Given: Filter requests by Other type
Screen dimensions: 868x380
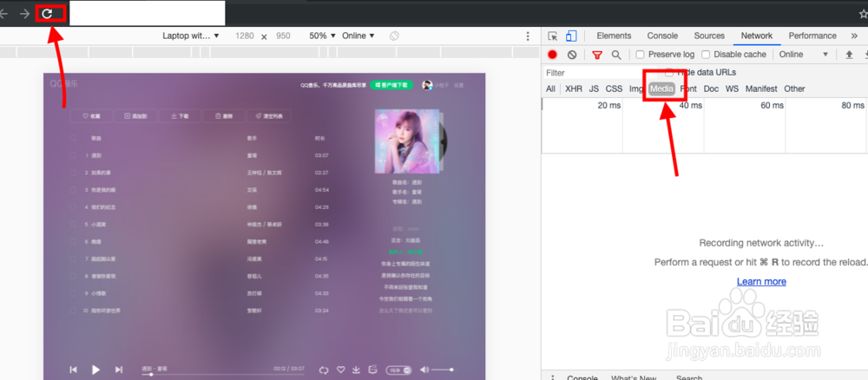Looking at the screenshot, I should point(794,88).
